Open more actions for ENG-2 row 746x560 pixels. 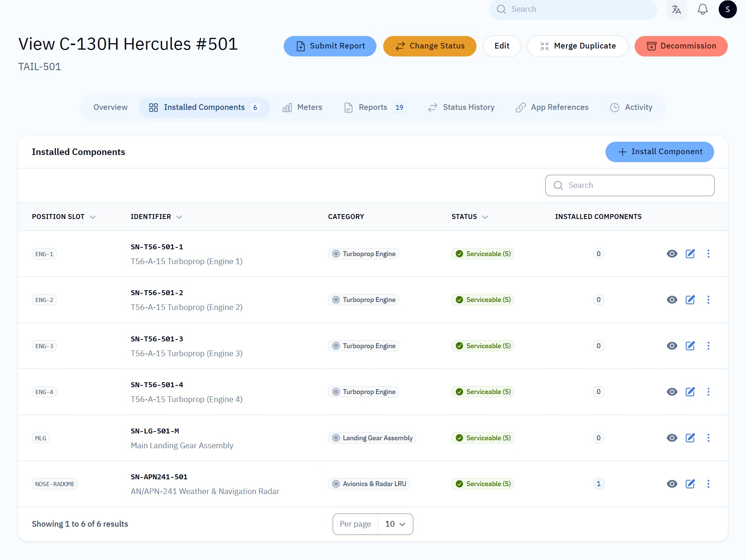point(708,300)
